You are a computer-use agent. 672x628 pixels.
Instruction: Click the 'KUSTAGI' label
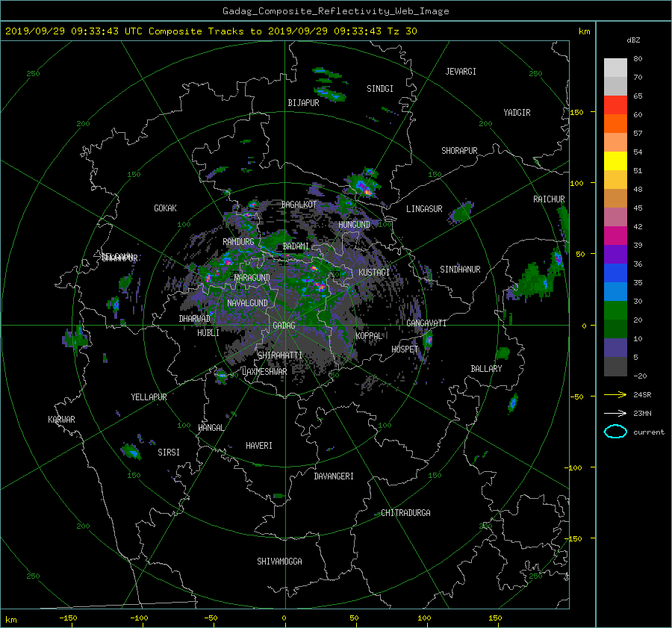tap(374, 273)
